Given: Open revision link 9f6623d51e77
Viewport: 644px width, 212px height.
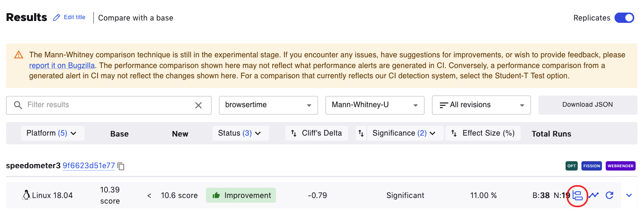Looking at the screenshot, I should point(89,165).
